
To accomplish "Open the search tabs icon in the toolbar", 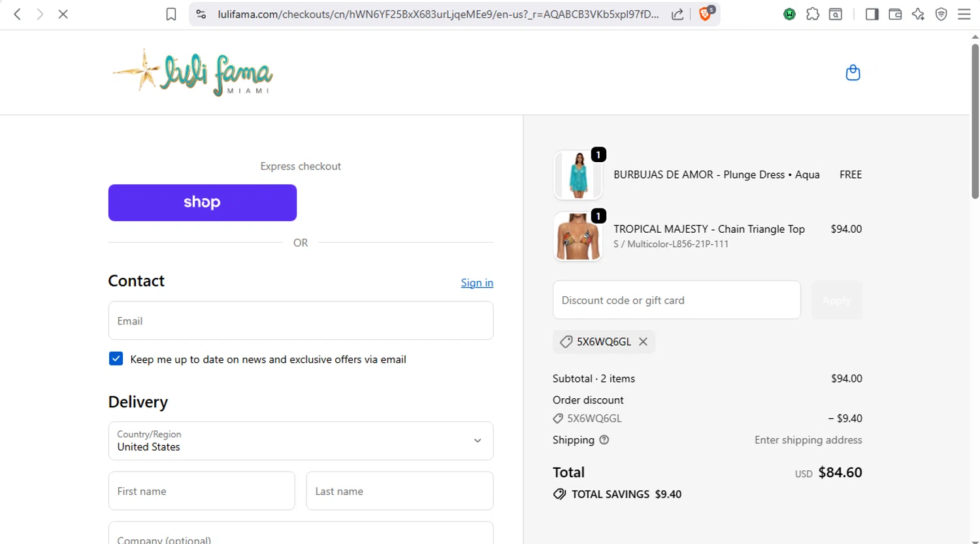I will [836, 14].
